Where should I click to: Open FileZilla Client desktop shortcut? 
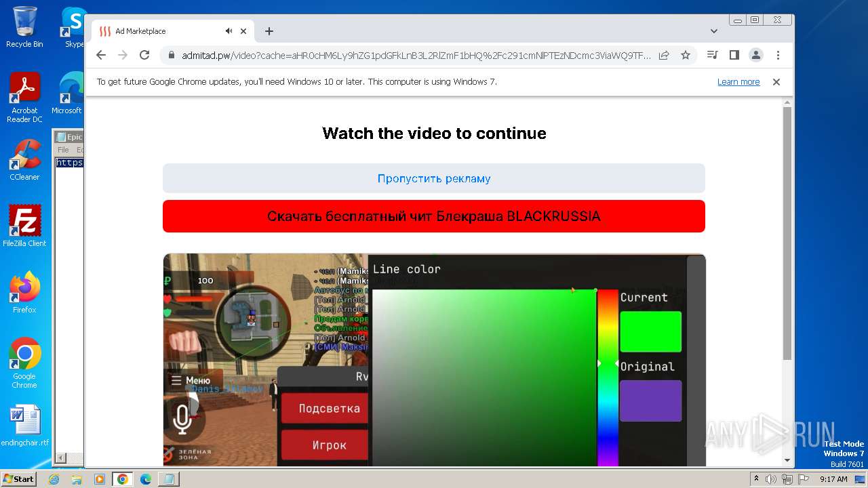pos(24,226)
